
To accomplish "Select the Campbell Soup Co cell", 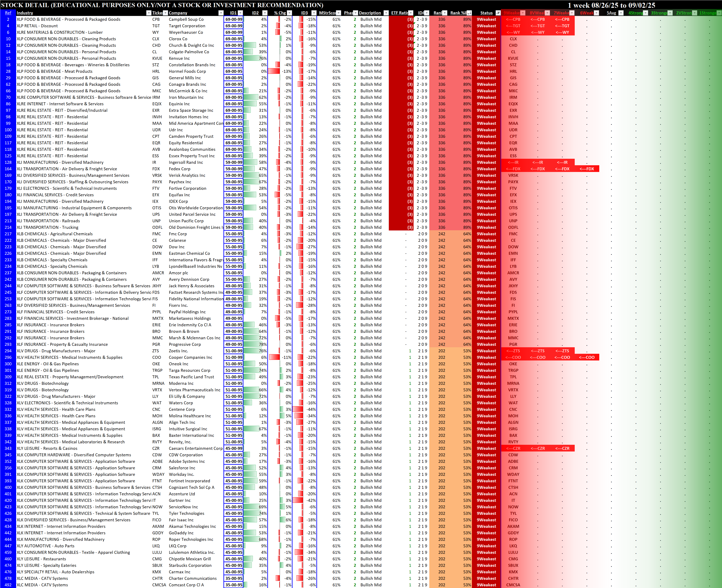I will 186,19.
